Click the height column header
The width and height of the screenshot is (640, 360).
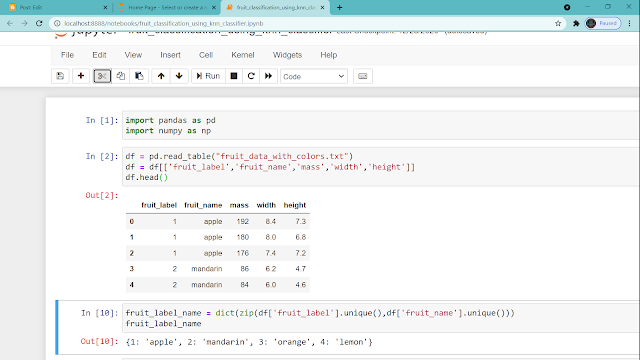[295, 205]
